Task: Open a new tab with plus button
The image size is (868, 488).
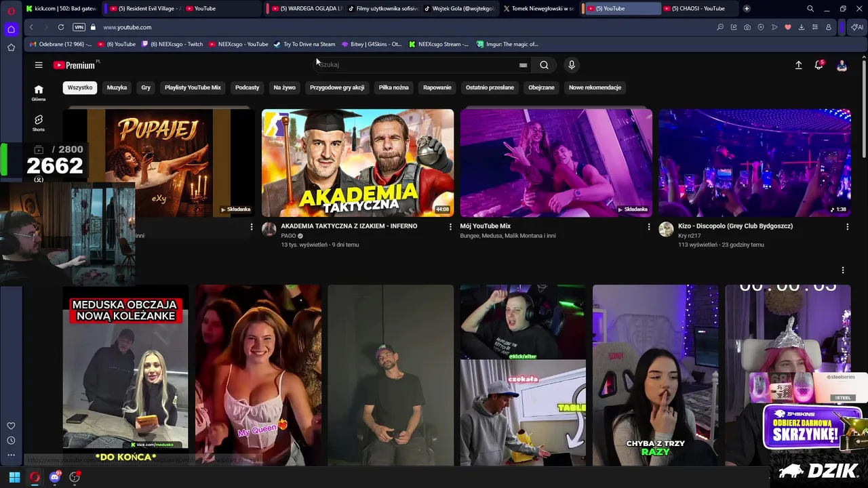Action: pos(747,9)
